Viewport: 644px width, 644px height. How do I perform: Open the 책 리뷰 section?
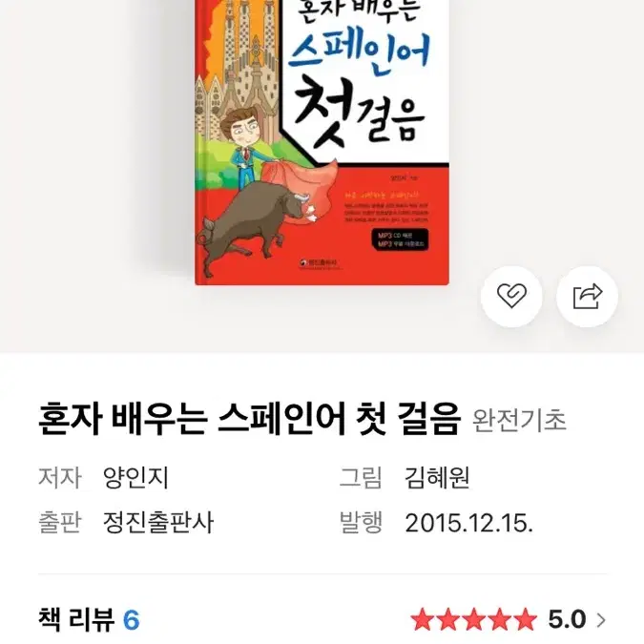tap(76, 619)
